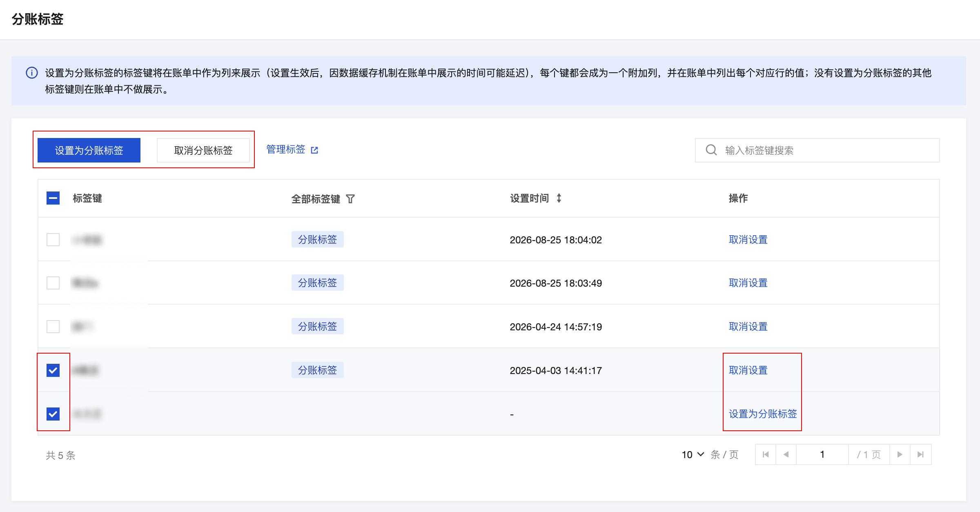The image size is (980, 512).
Task: Click 取消设置 for the 2025-04-03 14:41:17 row
Action: pyautogui.click(x=748, y=370)
